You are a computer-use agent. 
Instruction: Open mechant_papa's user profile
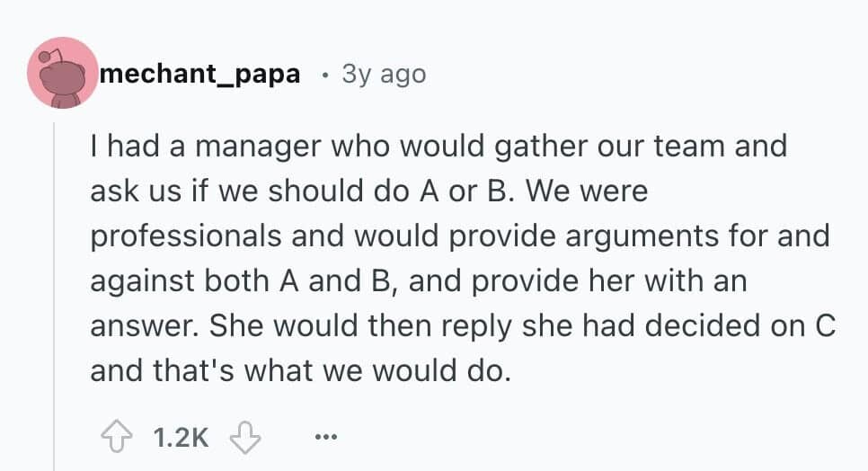[200, 74]
